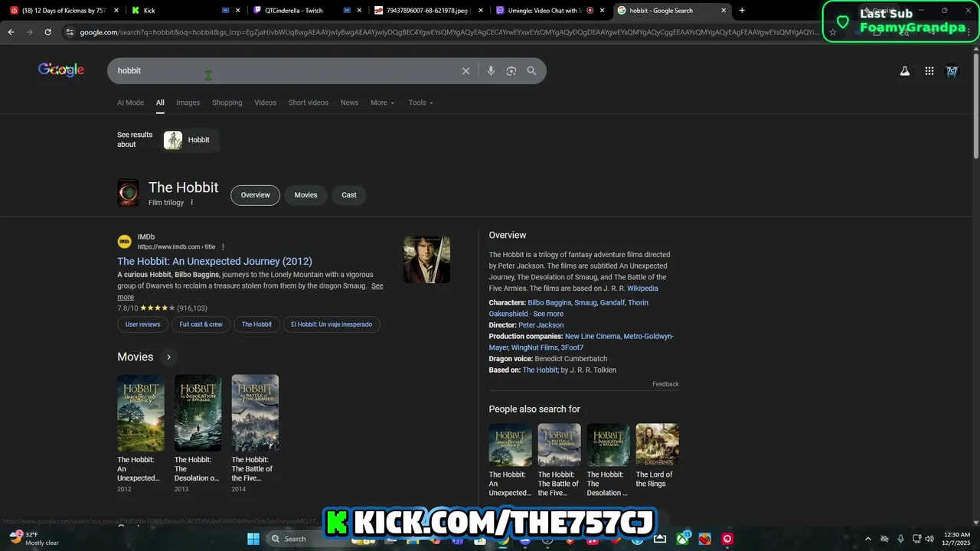
Task: Open the Tools dropdown
Action: tap(420, 103)
